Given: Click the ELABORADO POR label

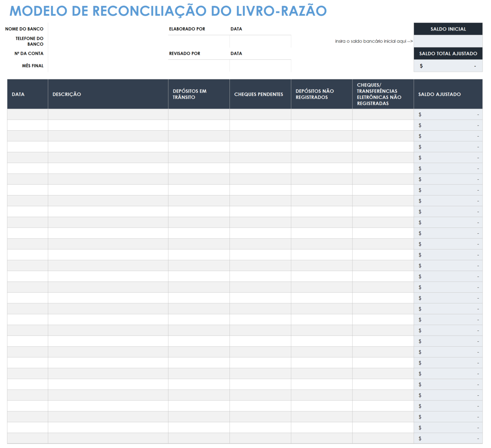Looking at the screenshot, I should point(187,29).
